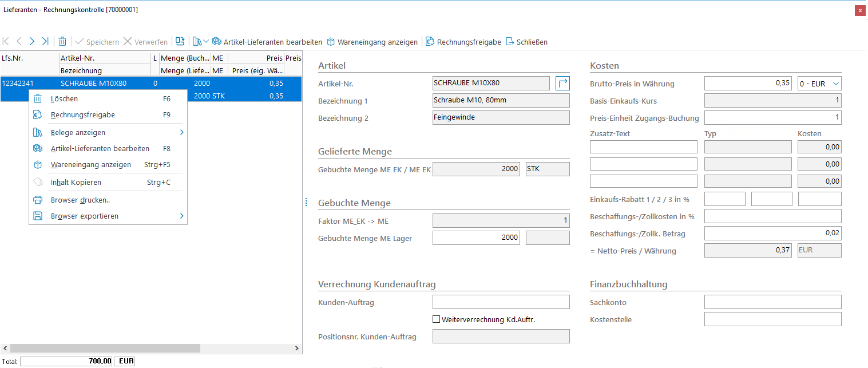Expand Belege anzeigen submenu
The image size is (868, 368).
click(x=182, y=133)
